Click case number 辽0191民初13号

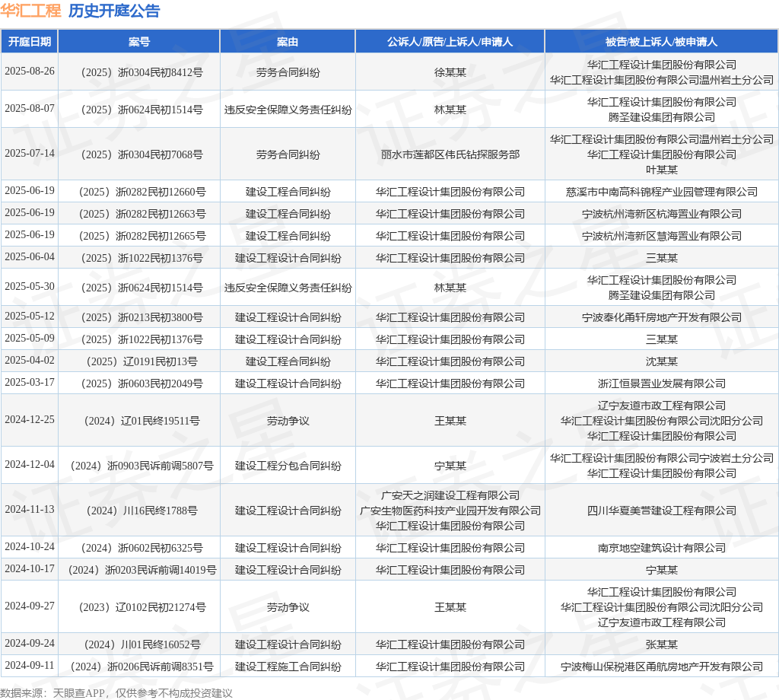pos(142,361)
